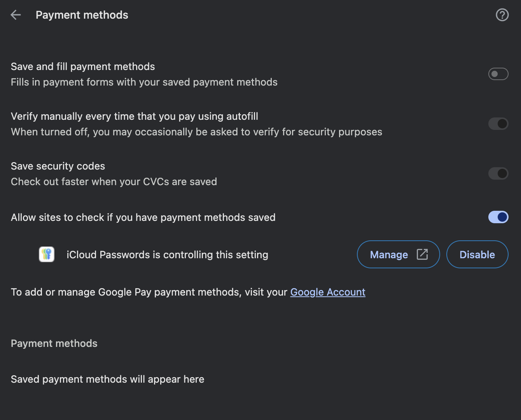Click the "Allow sites to check" label text
The width and height of the screenshot is (521, 420).
tap(143, 217)
